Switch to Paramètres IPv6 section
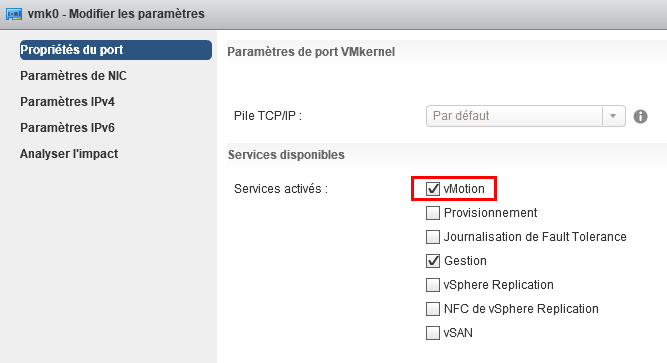 click(x=67, y=128)
